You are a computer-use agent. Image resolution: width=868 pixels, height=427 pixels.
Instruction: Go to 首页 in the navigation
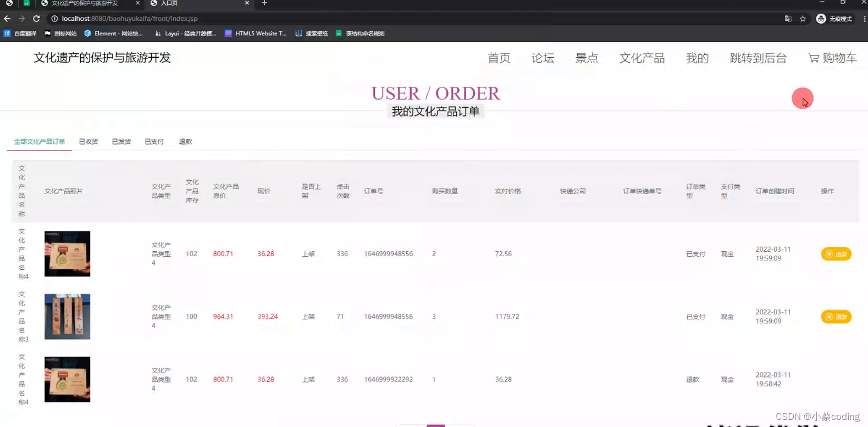point(499,58)
